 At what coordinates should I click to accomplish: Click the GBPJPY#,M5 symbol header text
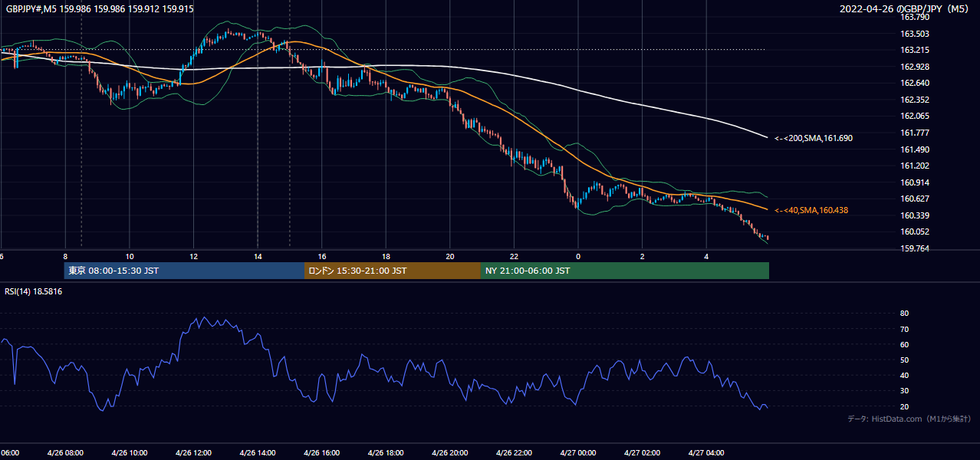point(100,8)
